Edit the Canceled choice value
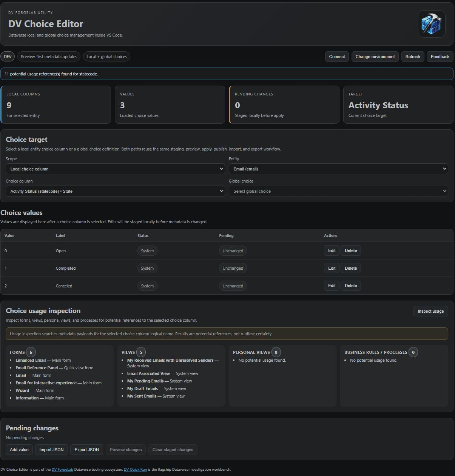Viewport: 455px width, 476px height. pyautogui.click(x=332, y=286)
